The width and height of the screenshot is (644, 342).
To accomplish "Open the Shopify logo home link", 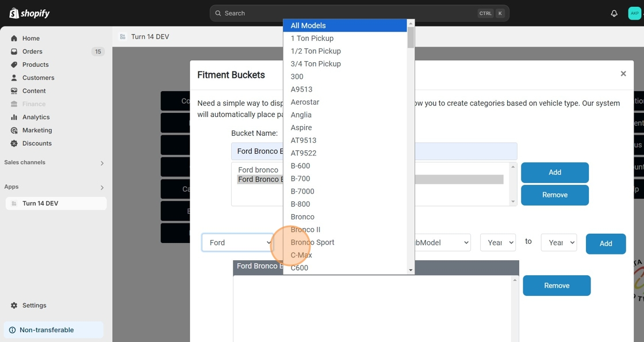I will 29,13.
